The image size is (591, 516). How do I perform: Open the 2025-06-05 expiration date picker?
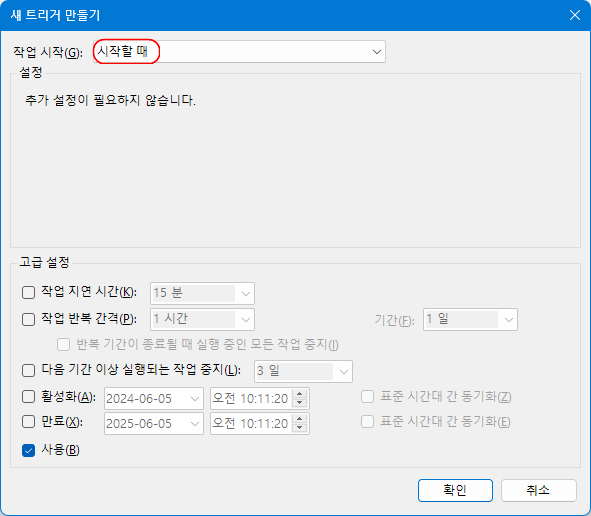coord(154,424)
